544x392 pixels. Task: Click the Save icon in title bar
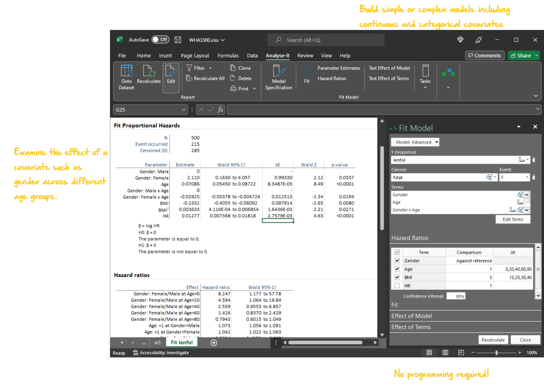point(178,40)
